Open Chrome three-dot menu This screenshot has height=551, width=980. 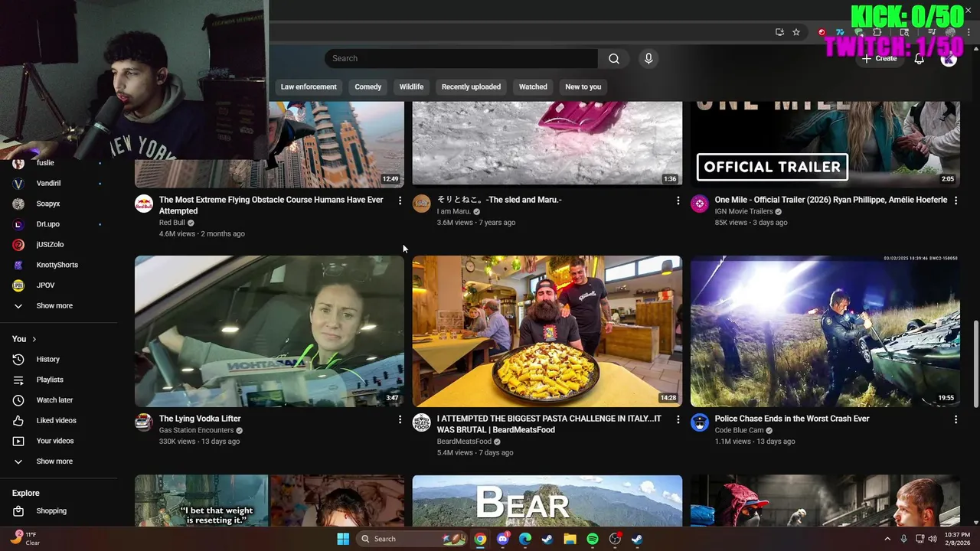click(969, 32)
